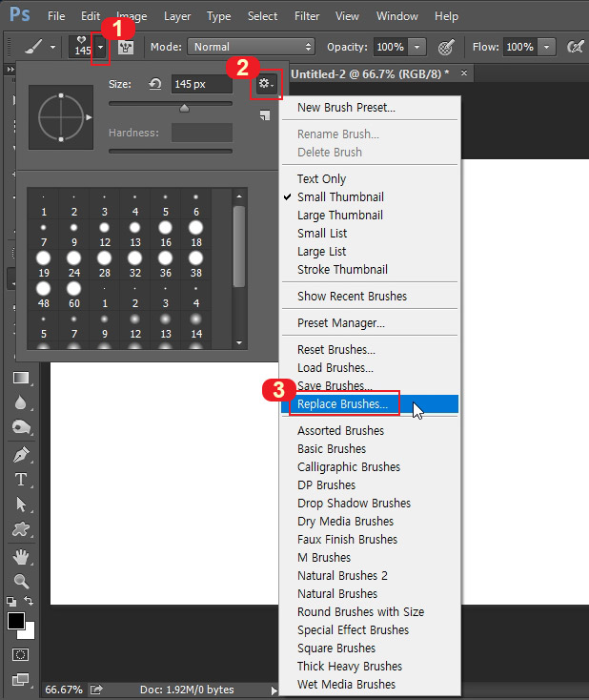Viewport: 589px width, 700px height.
Task: Toggle Quick Mask mode icon
Action: [20, 654]
